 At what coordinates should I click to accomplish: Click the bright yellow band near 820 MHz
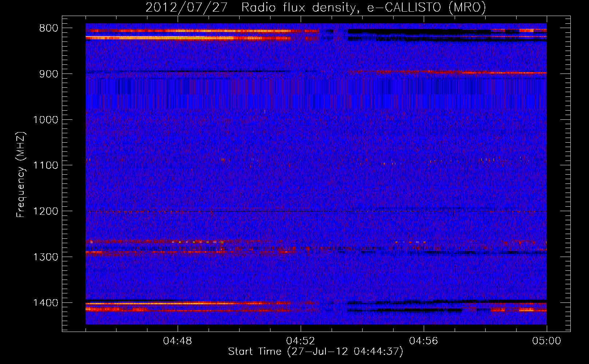182,37
